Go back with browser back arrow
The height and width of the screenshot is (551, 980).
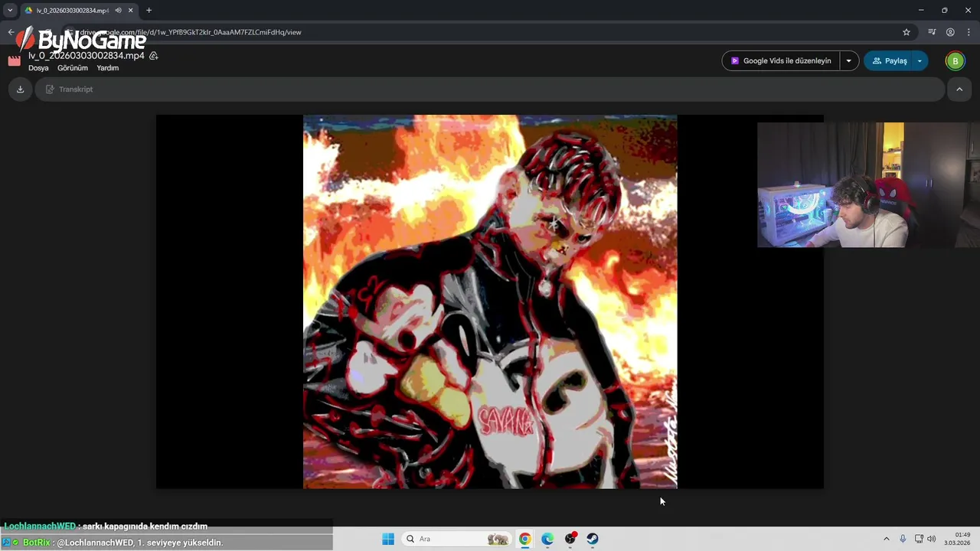coord(11,32)
